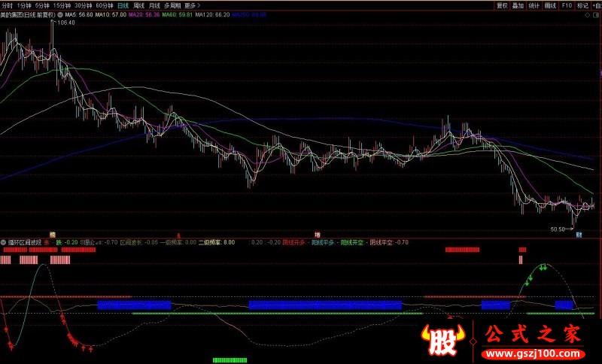Switch to the 分时 intraday chart tab
The height and width of the screenshot is (364, 602).
point(7,5)
